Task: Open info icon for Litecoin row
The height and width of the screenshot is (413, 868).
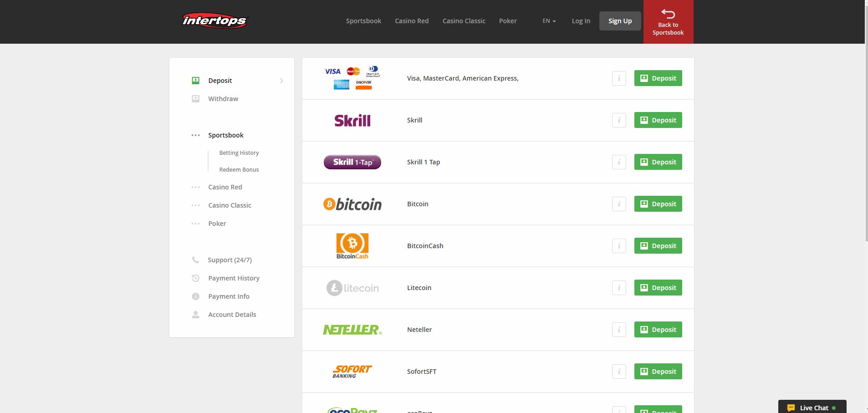Action: click(619, 288)
